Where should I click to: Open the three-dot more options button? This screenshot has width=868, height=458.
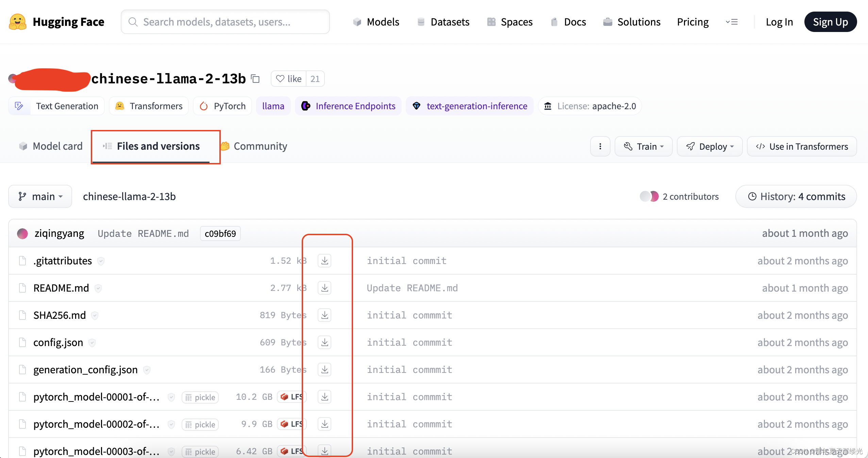coord(600,146)
